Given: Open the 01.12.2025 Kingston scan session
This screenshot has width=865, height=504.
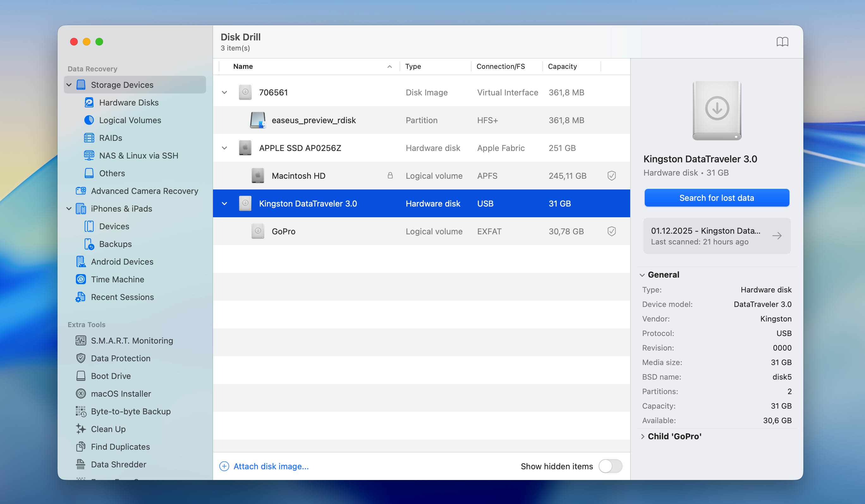Looking at the screenshot, I should [x=716, y=236].
